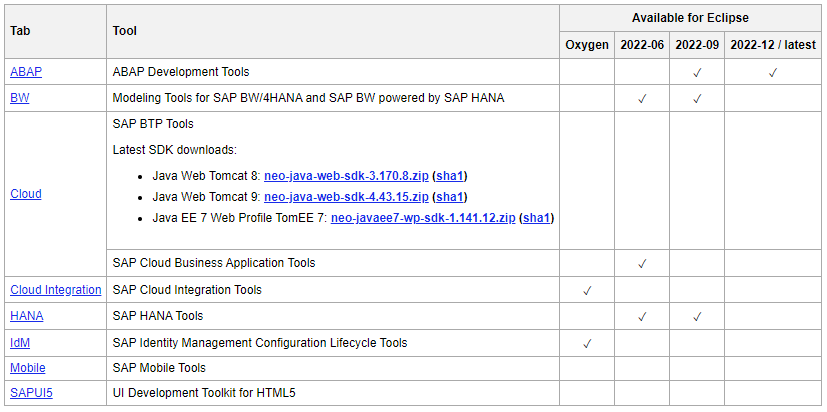Click the 2022-09 column header
The width and height of the screenshot is (827, 412).
click(x=697, y=45)
